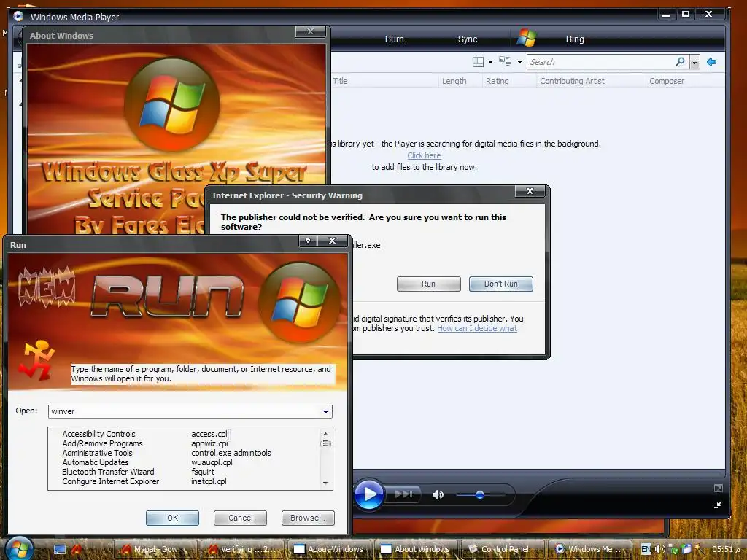Click the green security shield tray icon
This screenshot has width=747, height=560.
[x=673, y=550]
